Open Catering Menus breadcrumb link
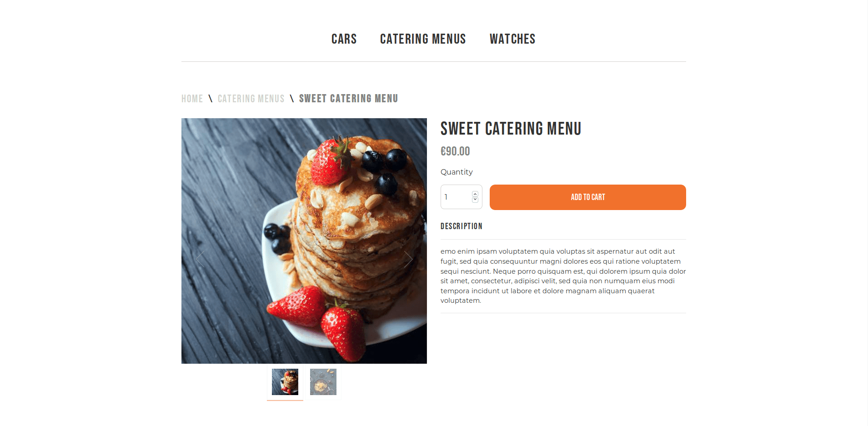The width and height of the screenshot is (868, 426). pyautogui.click(x=251, y=99)
